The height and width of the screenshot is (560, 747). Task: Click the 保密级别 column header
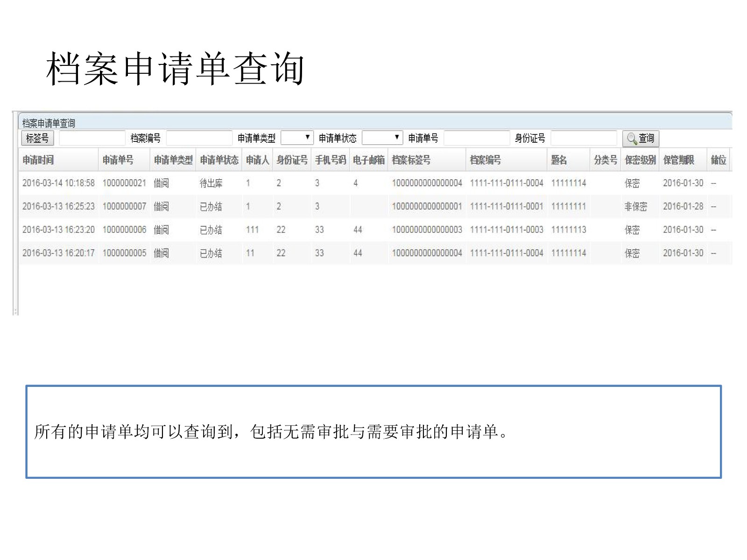(x=640, y=160)
